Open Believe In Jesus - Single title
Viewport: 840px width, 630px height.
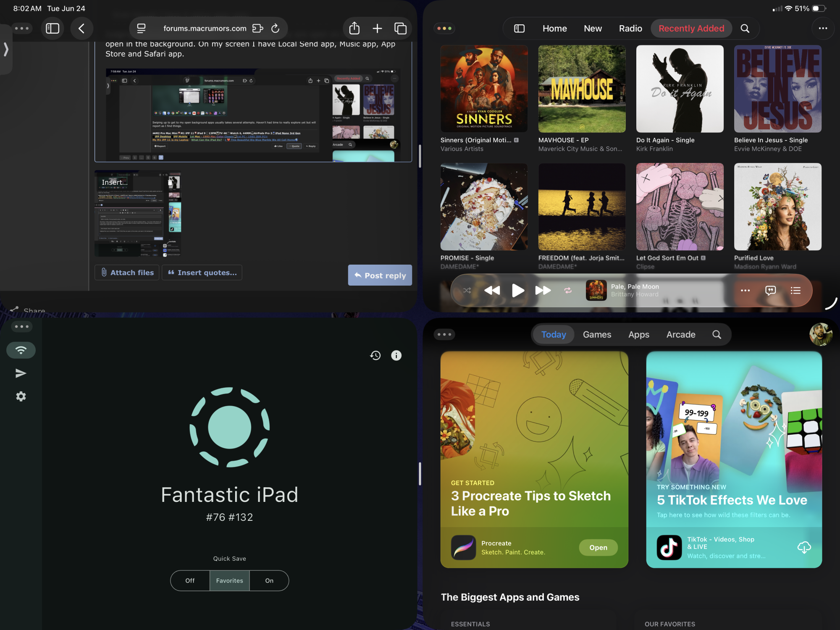[x=771, y=140]
